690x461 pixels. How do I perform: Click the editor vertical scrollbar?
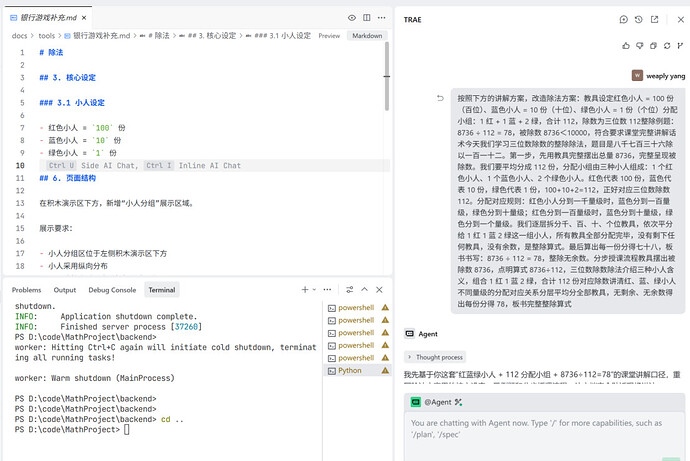pyautogui.click(x=386, y=76)
